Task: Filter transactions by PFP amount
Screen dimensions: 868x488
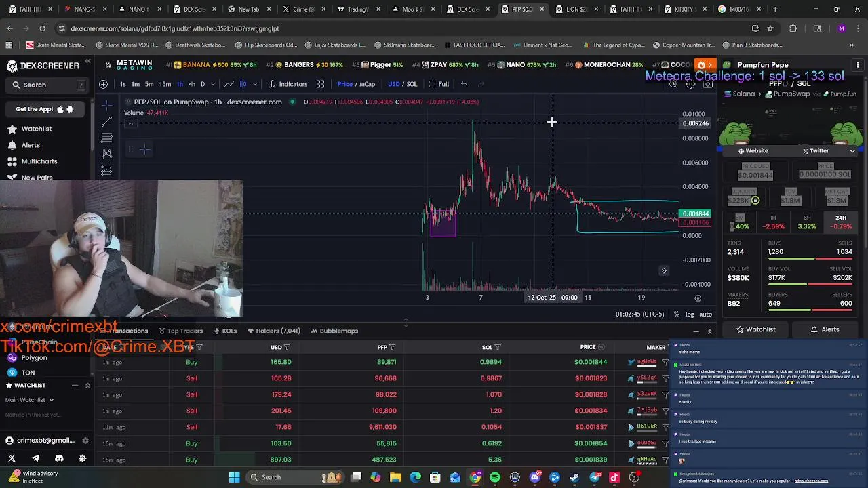Action: click(x=392, y=348)
